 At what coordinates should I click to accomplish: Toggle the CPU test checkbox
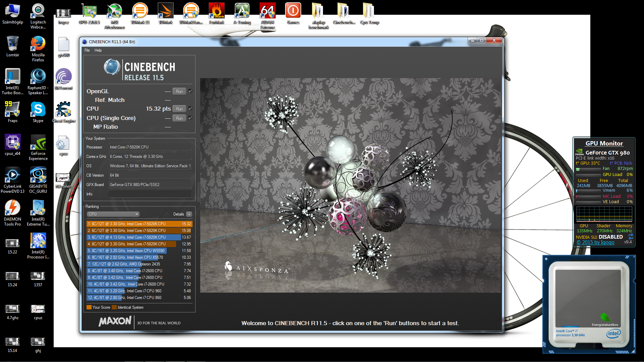[190, 109]
